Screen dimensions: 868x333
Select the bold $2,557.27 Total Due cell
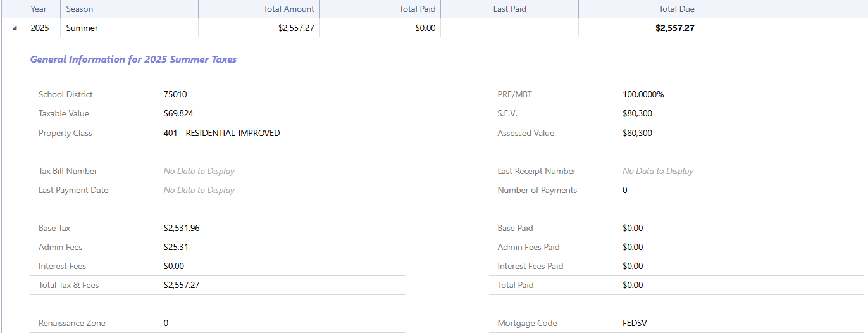674,28
